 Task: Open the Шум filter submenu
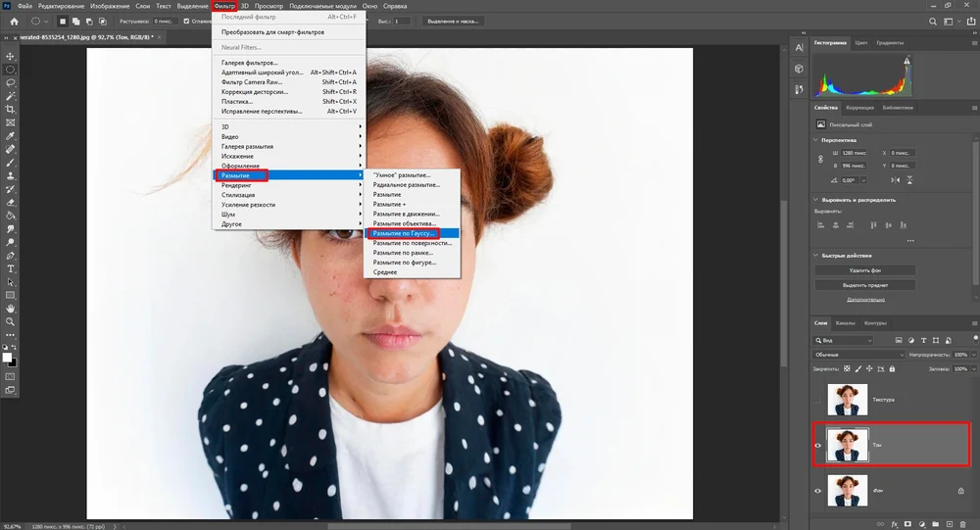288,215
